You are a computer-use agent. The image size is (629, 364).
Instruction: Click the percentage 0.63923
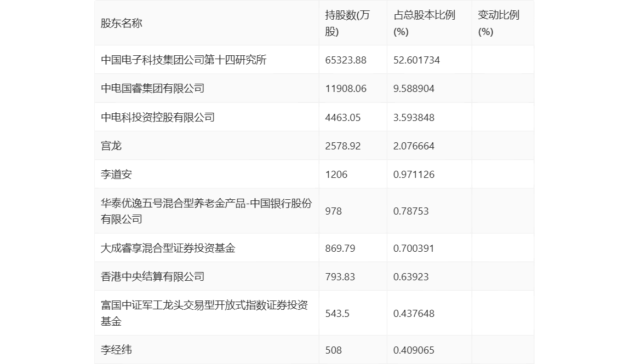coord(411,276)
